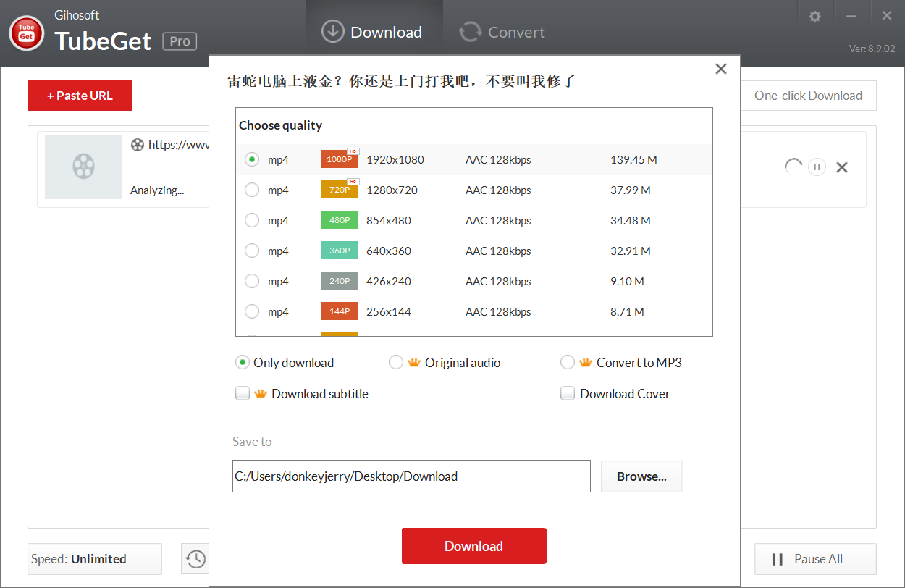Choose the 360P 640x360 radio option
The width and height of the screenshot is (905, 588).
point(252,251)
